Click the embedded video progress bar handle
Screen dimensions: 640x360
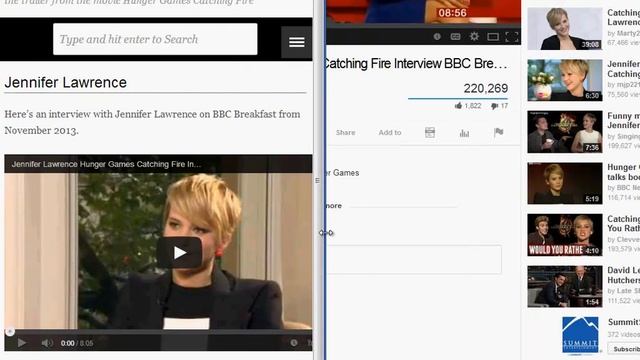(x=10, y=332)
